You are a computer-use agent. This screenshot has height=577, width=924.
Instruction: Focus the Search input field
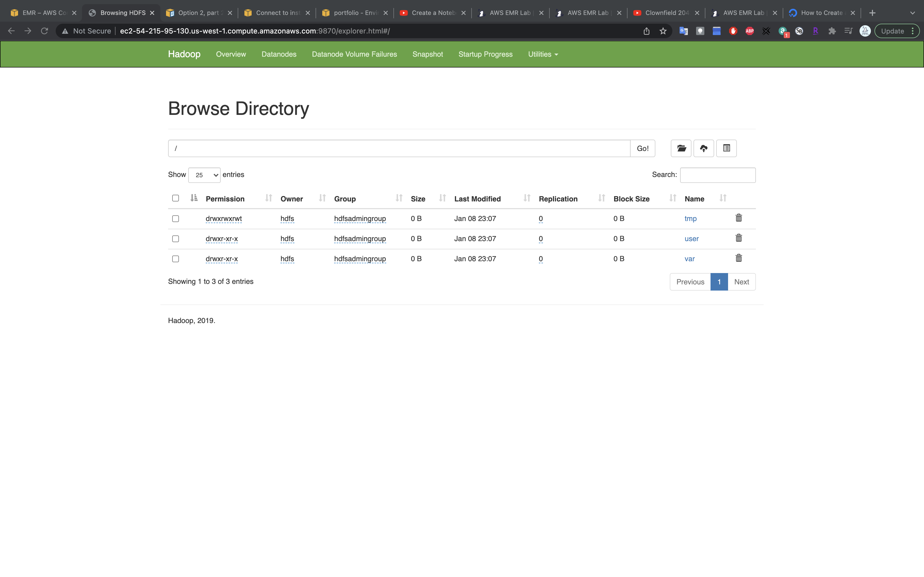pyautogui.click(x=717, y=175)
